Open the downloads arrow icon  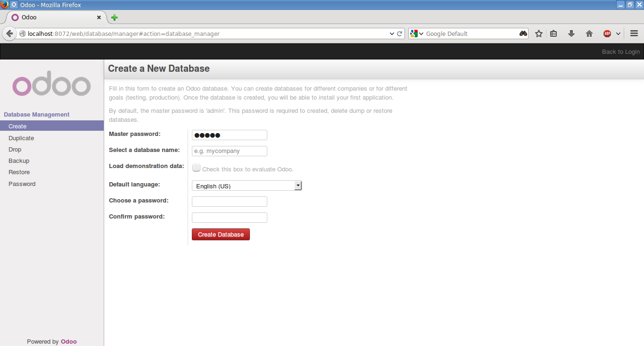pos(571,34)
